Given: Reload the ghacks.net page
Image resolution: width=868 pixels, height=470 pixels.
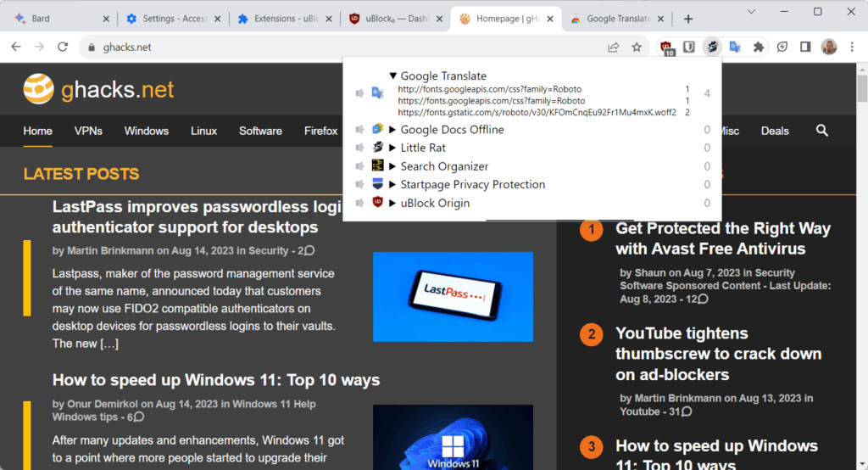Looking at the screenshot, I should [x=63, y=48].
